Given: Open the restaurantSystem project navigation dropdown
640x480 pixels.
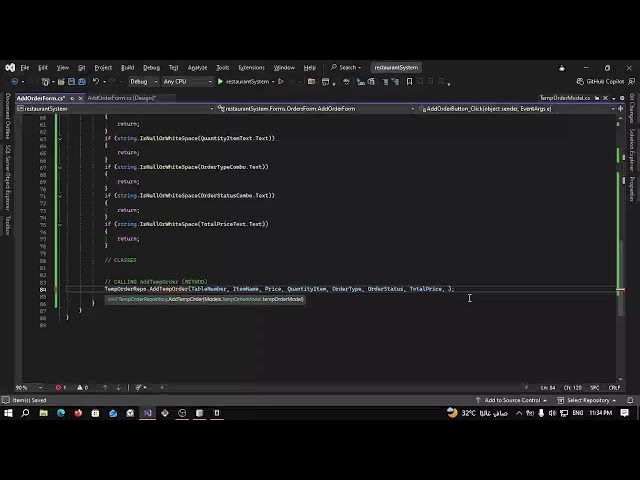Looking at the screenshot, I should [x=115, y=109].
